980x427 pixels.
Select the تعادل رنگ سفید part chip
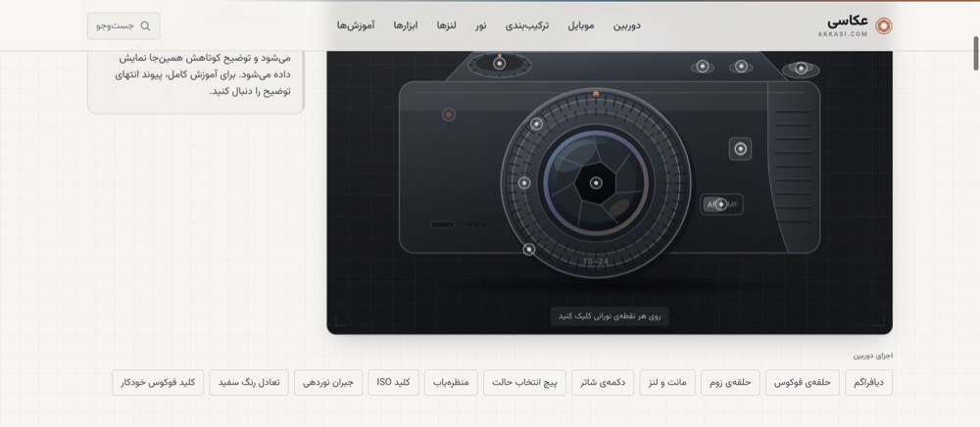click(x=249, y=383)
